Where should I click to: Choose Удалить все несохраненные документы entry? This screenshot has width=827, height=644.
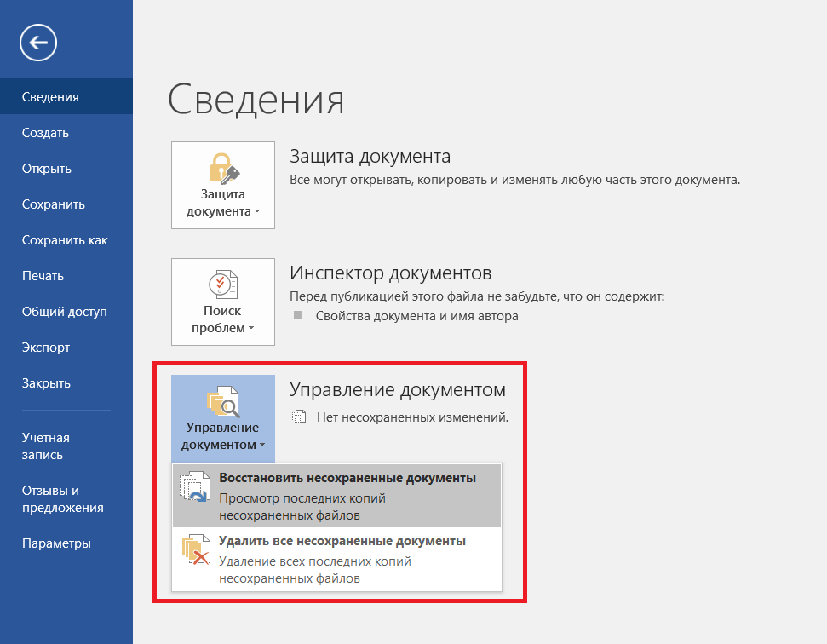click(x=336, y=559)
